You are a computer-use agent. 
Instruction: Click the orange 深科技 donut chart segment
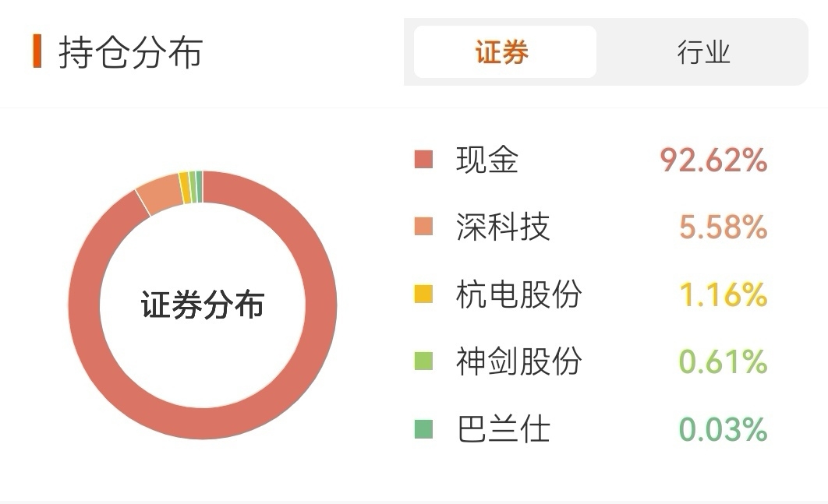tap(161, 193)
